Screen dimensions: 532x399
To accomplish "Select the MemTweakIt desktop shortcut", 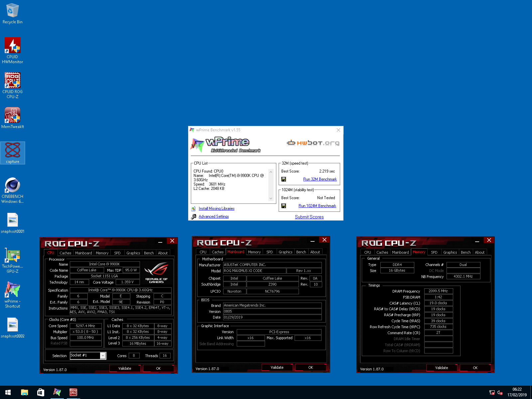I will pos(13,118).
